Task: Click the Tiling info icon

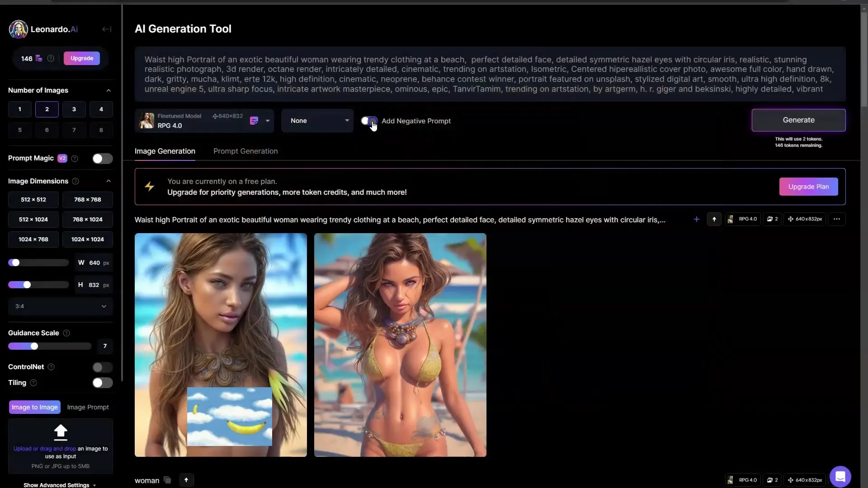Action: pos(33,382)
